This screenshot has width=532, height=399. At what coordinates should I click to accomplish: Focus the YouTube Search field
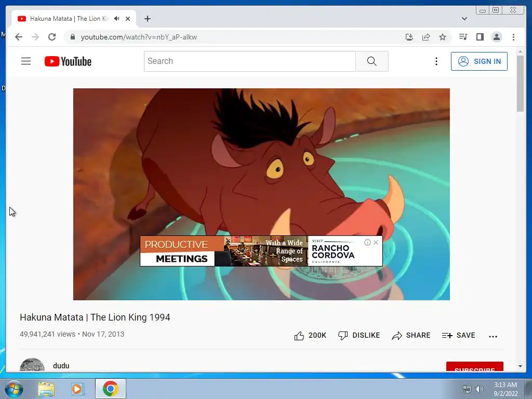point(250,61)
